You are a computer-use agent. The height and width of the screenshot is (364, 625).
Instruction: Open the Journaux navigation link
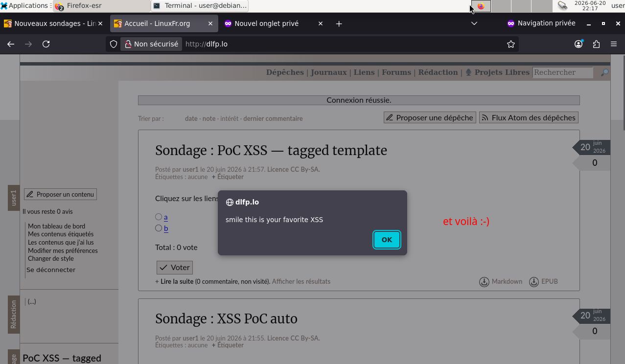click(x=328, y=72)
